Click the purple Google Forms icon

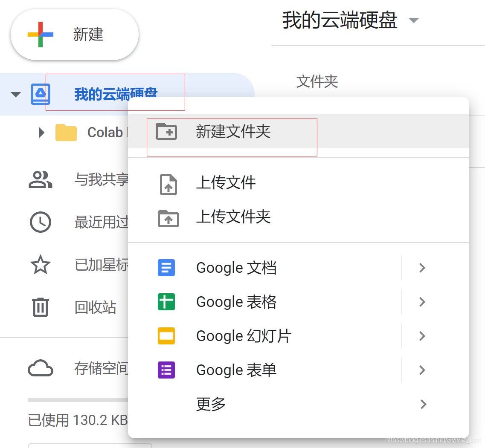[x=166, y=370]
